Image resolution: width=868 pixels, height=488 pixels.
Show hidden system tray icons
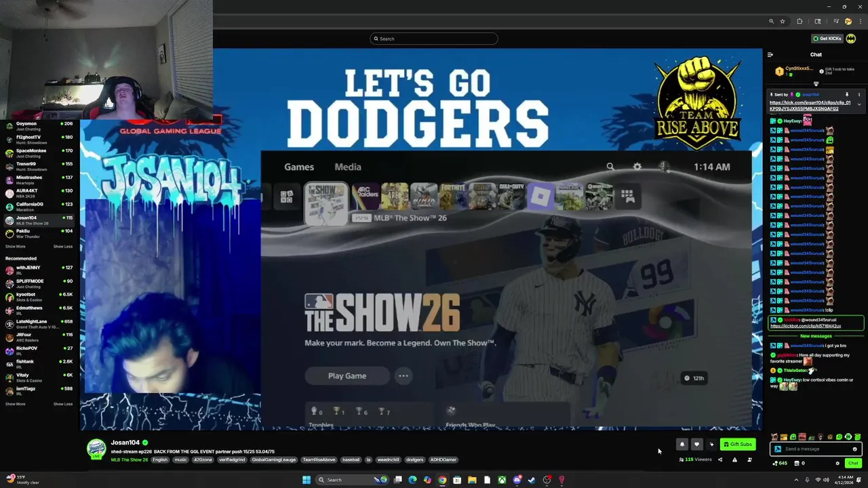[x=796, y=480]
